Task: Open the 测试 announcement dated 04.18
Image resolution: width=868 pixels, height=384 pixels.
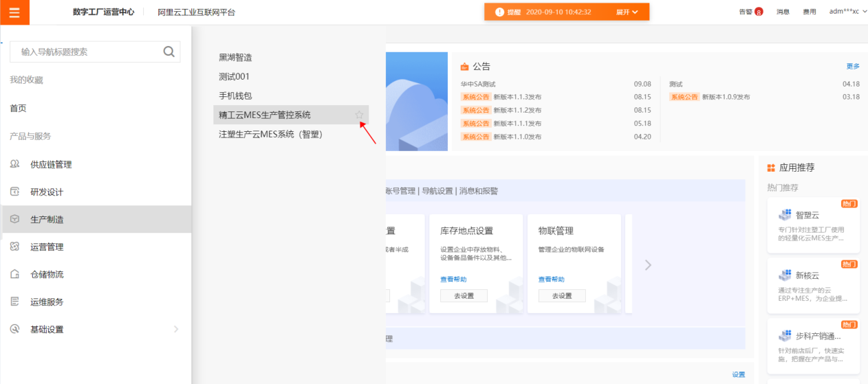Action: [676, 84]
